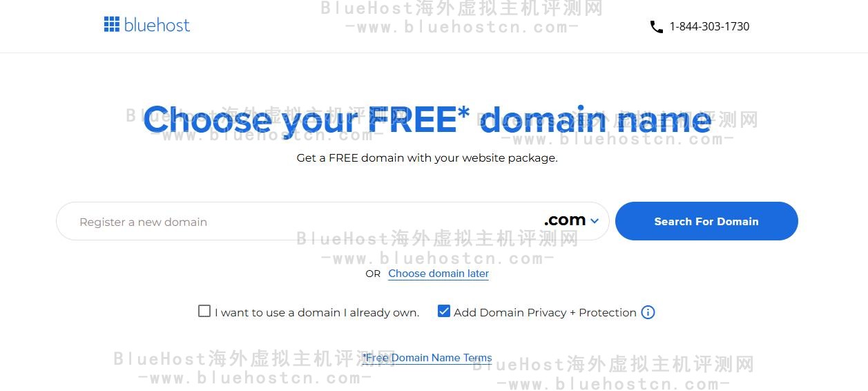Expand the chevron arrow beside .com

coord(595,222)
